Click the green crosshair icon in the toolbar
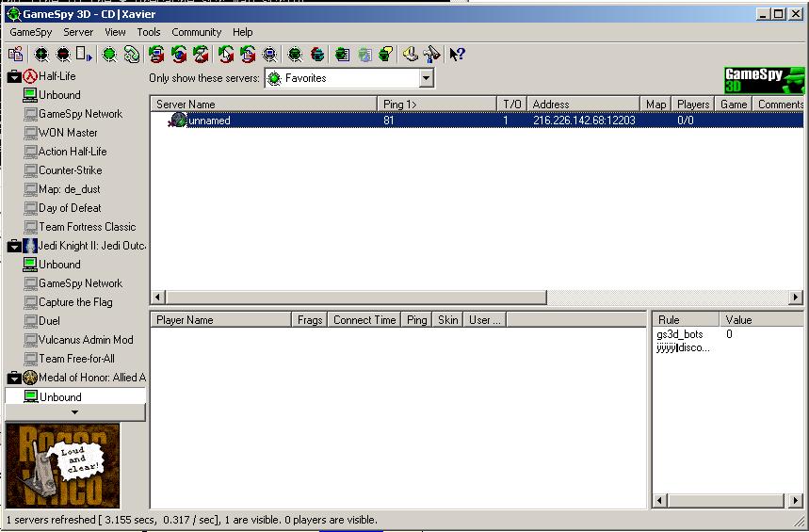This screenshot has width=809, height=532. [x=109, y=55]
